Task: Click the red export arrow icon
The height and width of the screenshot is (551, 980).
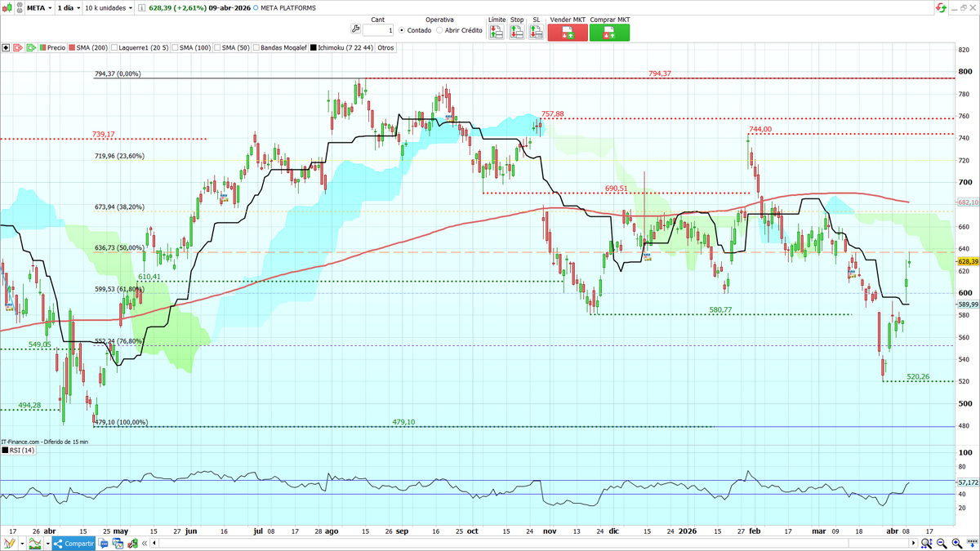Action: point(18,47)
